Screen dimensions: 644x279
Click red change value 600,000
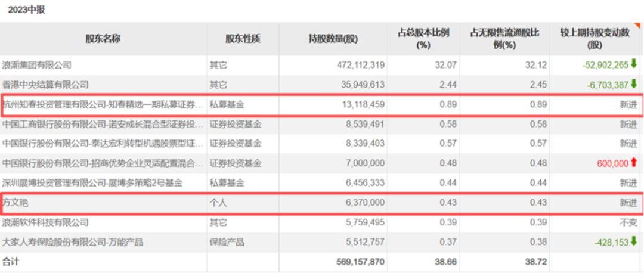pyautogui.click(x=613, y=163)
